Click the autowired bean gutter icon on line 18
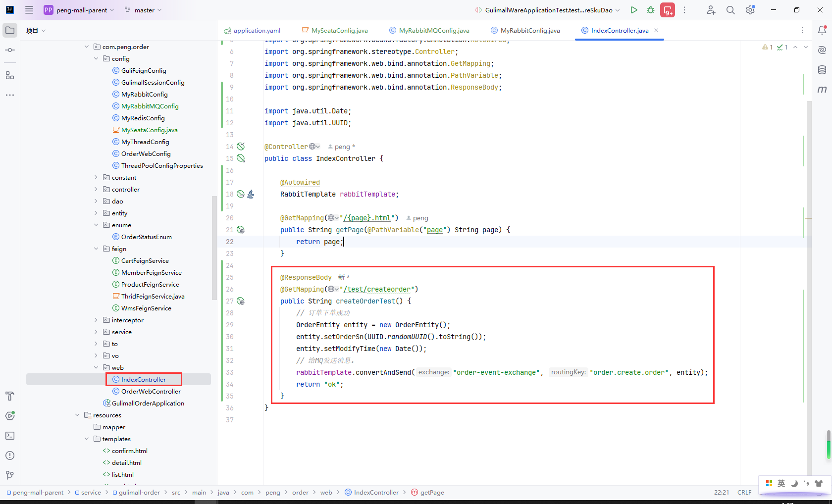The image size is (832, 504). 241,194
